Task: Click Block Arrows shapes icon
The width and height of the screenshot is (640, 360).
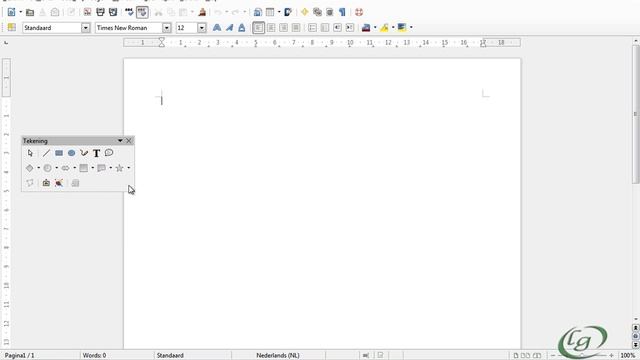Action: click(x=65, y=168)
